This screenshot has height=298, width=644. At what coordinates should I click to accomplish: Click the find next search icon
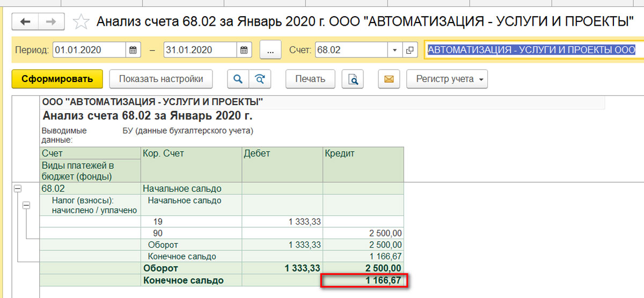(x=260, y=79)
